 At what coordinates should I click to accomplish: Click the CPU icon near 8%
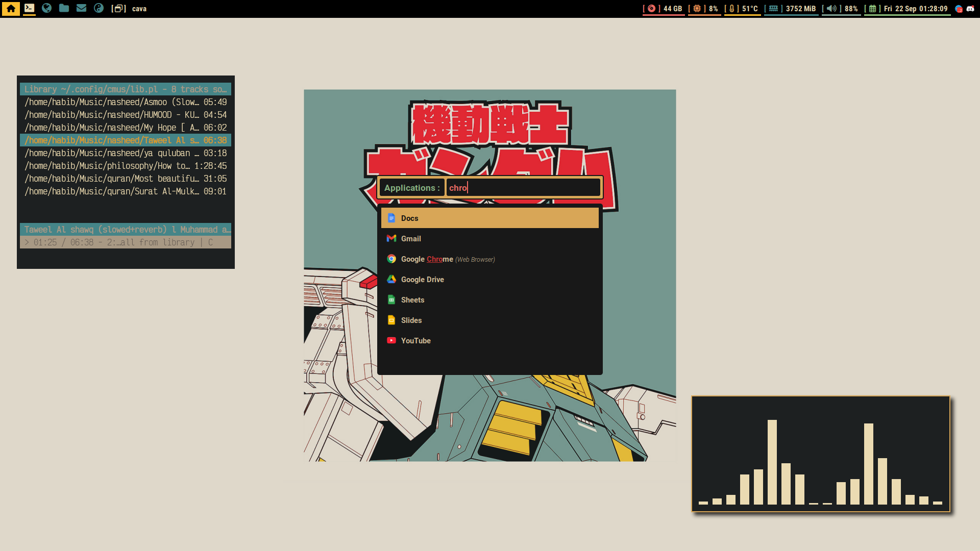(697, 9)
